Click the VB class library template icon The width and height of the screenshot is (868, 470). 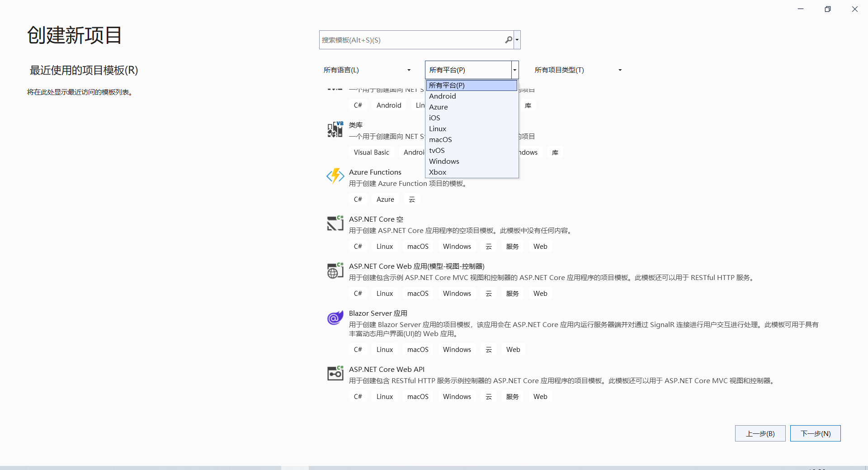click(335, 129)
